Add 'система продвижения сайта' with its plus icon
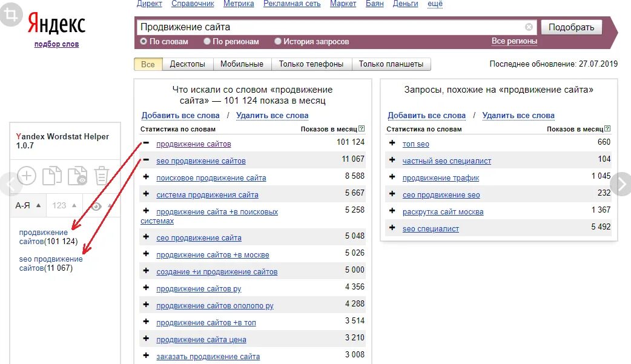The image size is (631, 364). [x=146, y=194]
